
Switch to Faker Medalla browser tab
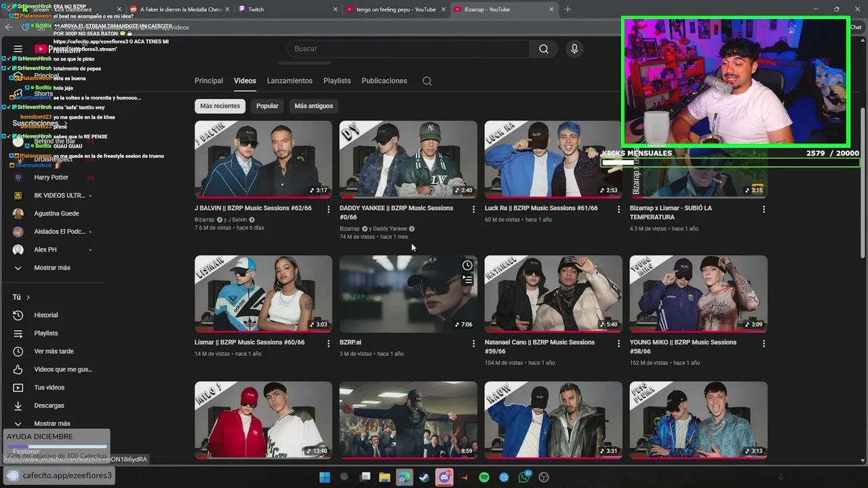pyautogui.click(x=179, y=9)
